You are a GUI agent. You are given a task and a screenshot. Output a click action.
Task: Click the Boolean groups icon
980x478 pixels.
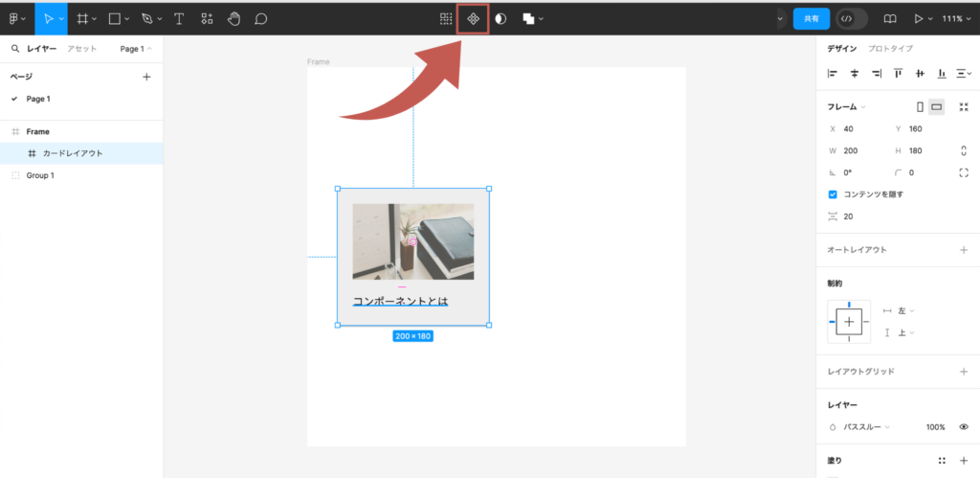[x=528, y=19]
